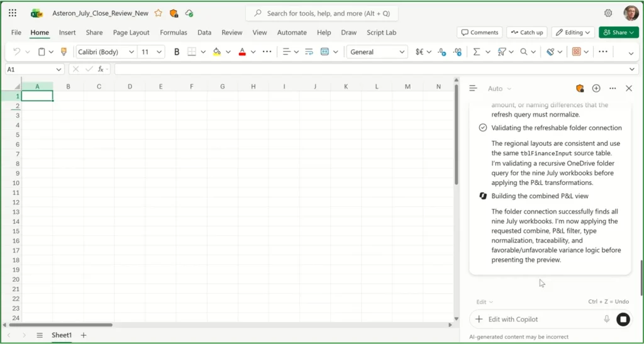Toggle Wrap Text

tap(309, 52)
